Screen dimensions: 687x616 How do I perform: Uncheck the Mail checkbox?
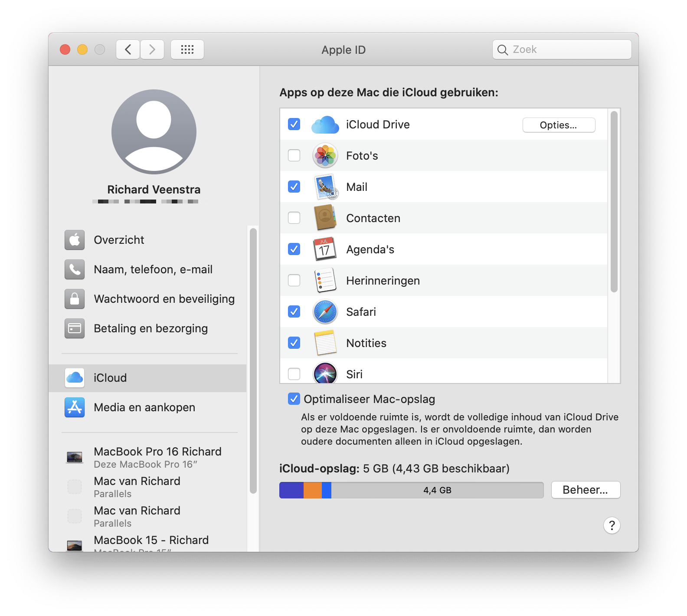tap(294, 187)
